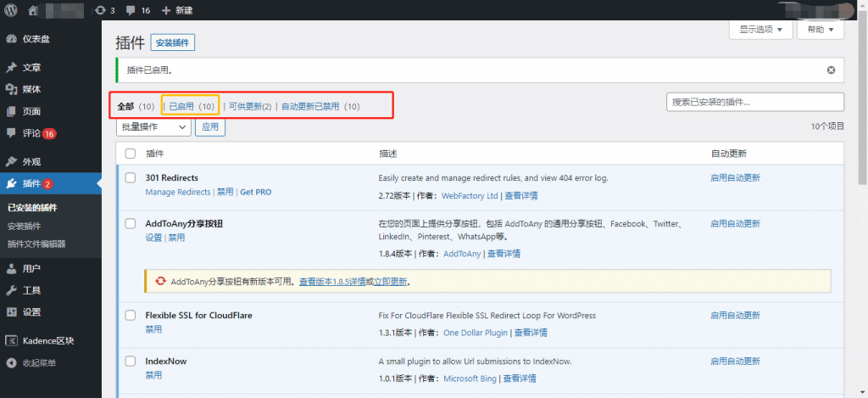Open Manage Redirects link
Image resolution: width=868 pixels, height=398 pixels.
[x=178, y=192]
